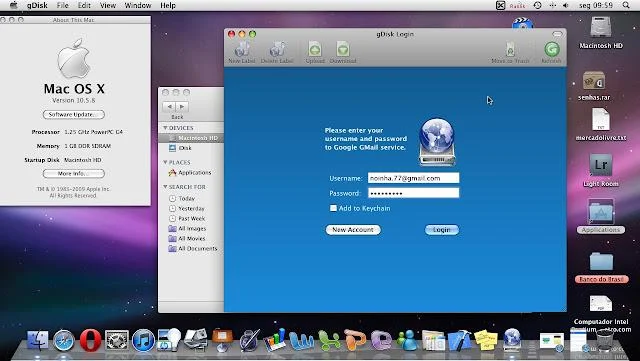Open the Window menu
Viewport: 640px width, 361px height.
138,5
